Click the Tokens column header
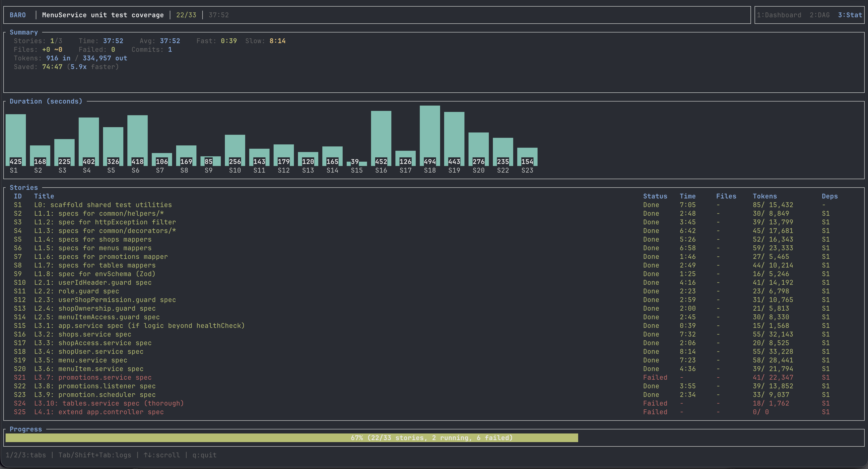This screenshot has width=868, height=469. click(x=764, y=196)
